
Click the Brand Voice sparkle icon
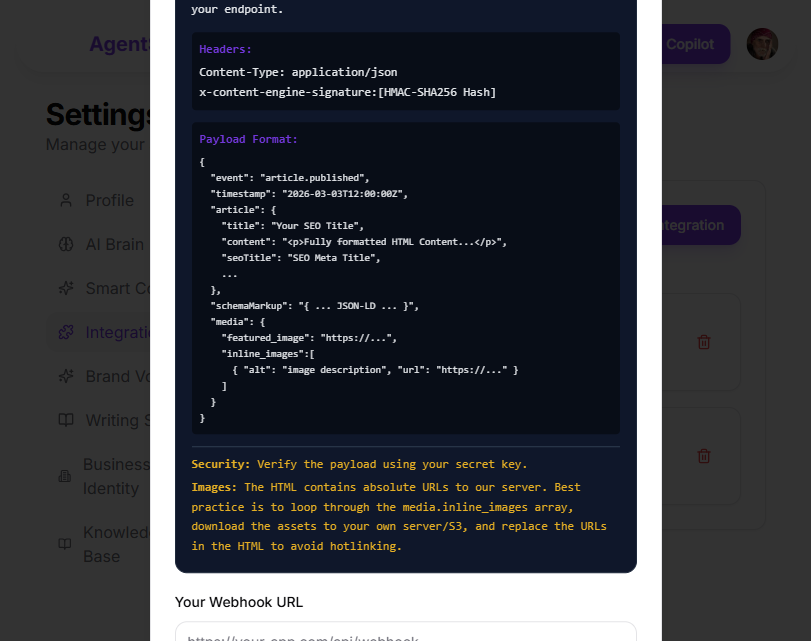(64, 376)
